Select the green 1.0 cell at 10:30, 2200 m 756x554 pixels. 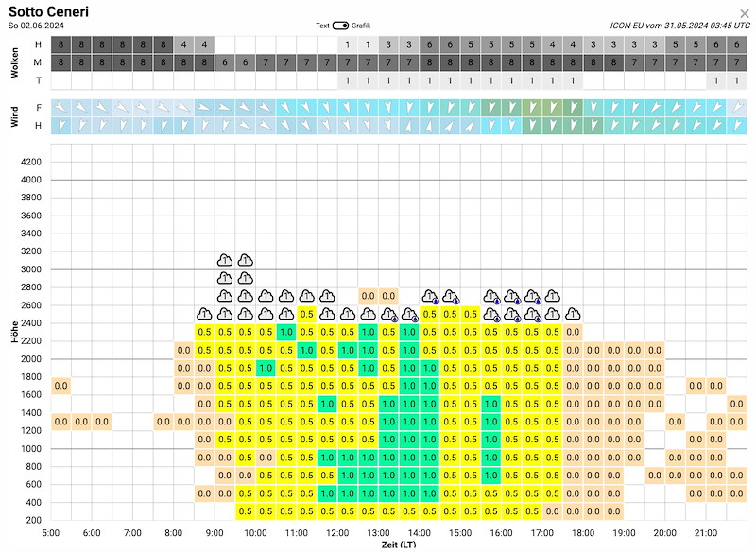click(x=286, y=332)
